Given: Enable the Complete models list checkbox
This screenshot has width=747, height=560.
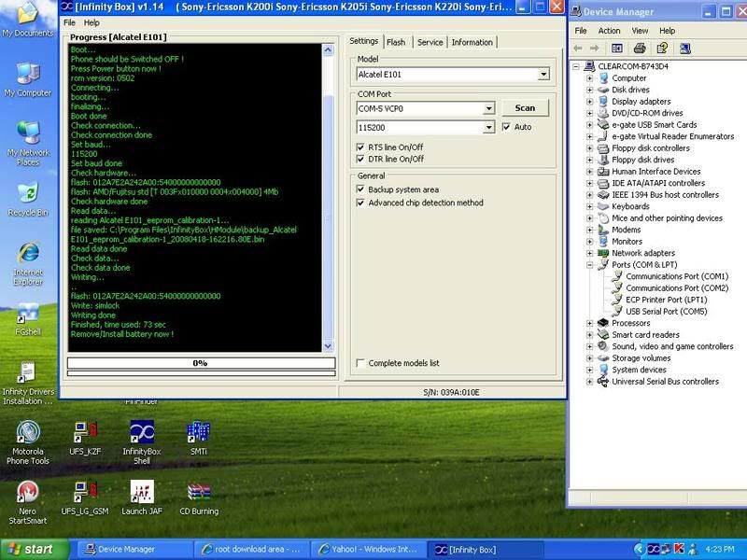Looking at the screenshot, I should click(x=362, y=363).
